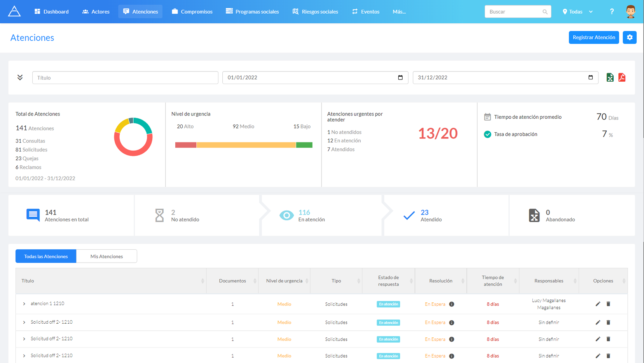Click the Atenciones en total chat icon
This screenshot has width=644, height=363.
click(x=33, y=215)
